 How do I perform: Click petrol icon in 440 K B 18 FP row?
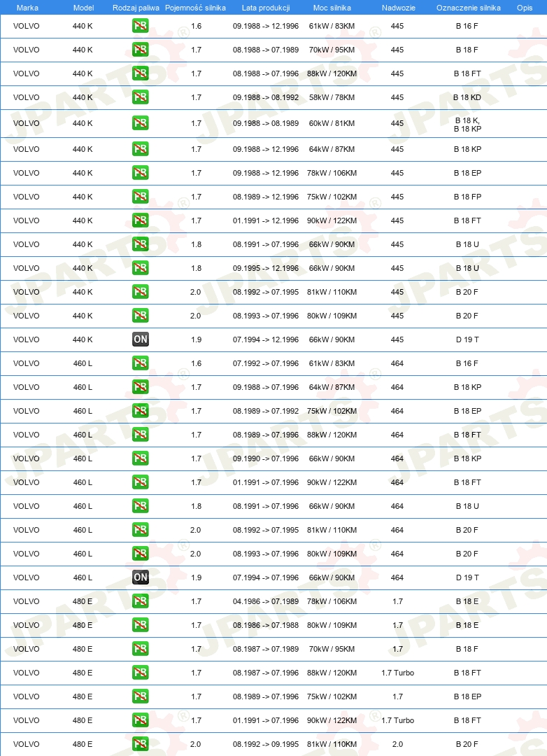(x=140, y=197)
